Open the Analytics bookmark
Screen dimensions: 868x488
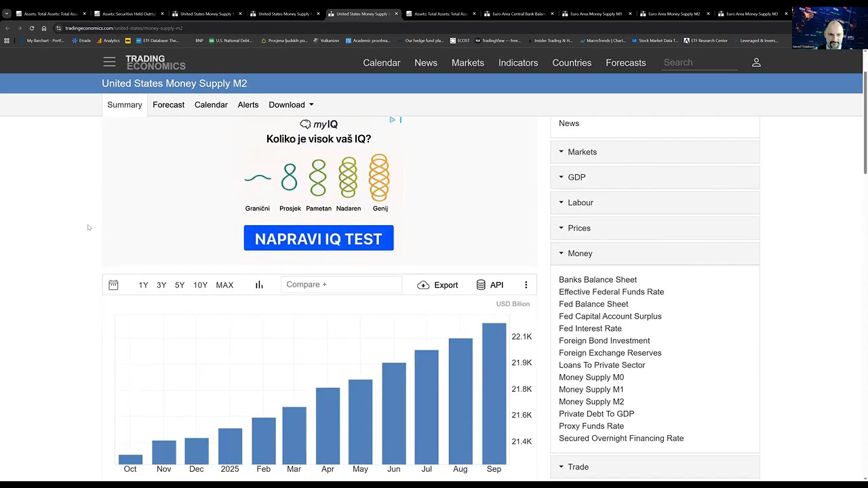coord(108,41)
